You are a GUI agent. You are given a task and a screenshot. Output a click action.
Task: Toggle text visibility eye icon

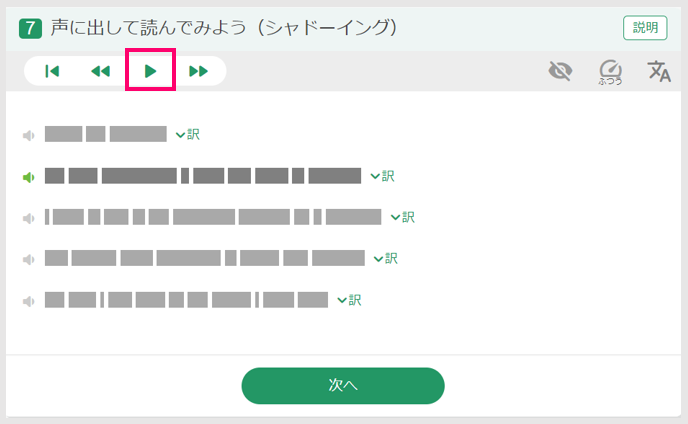click(560, 71)
